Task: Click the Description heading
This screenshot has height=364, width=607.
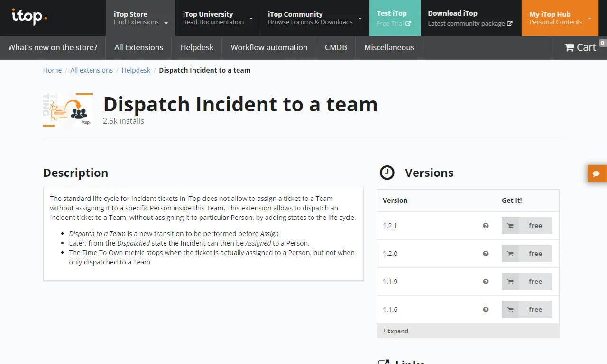Action: click(x=75, y=173)
